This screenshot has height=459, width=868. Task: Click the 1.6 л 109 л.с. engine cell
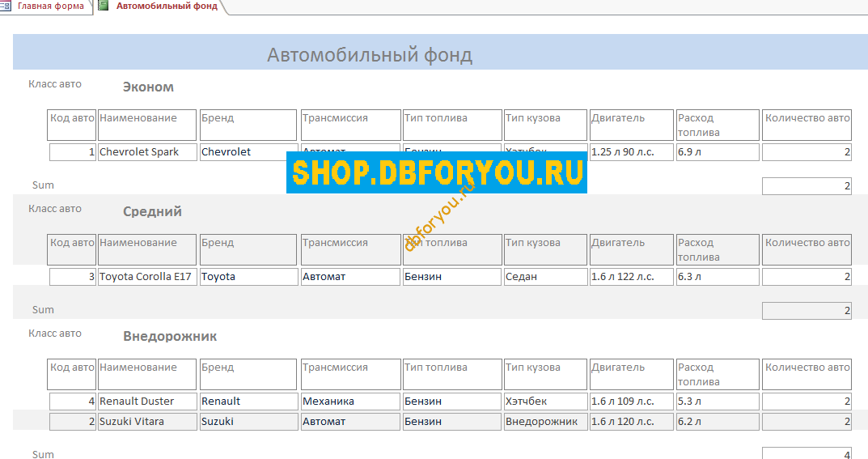[x=632, y=402]
